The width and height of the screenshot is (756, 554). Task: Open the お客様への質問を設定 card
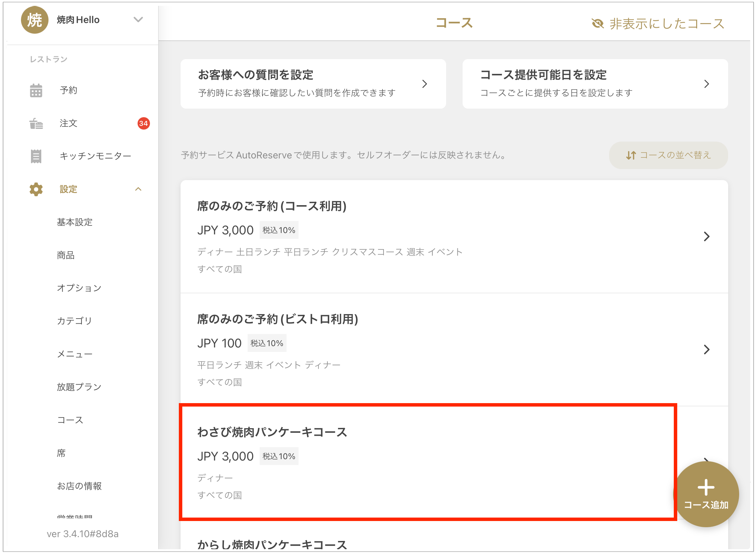point(313,84)
